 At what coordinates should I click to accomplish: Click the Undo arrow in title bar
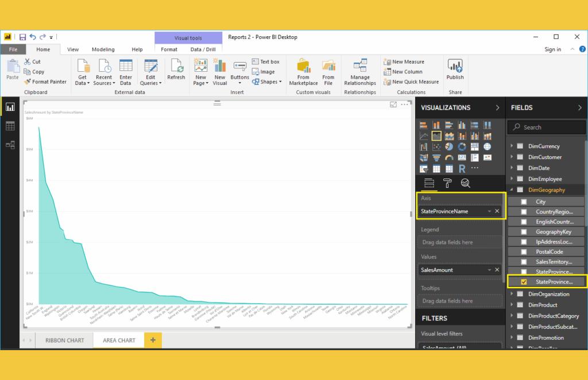tap(33, 37)
